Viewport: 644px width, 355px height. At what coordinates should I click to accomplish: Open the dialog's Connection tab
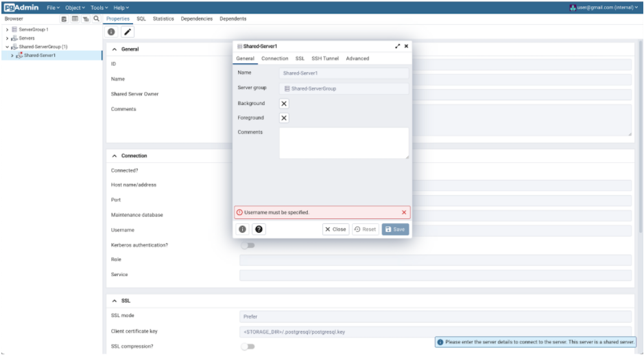[275, 58]
